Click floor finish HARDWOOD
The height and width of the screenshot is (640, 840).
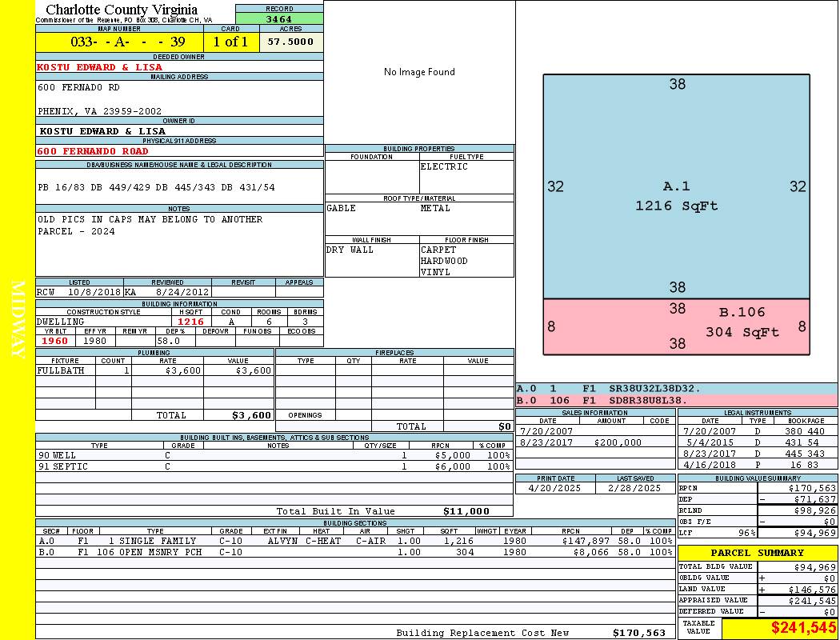pos(443,261)
